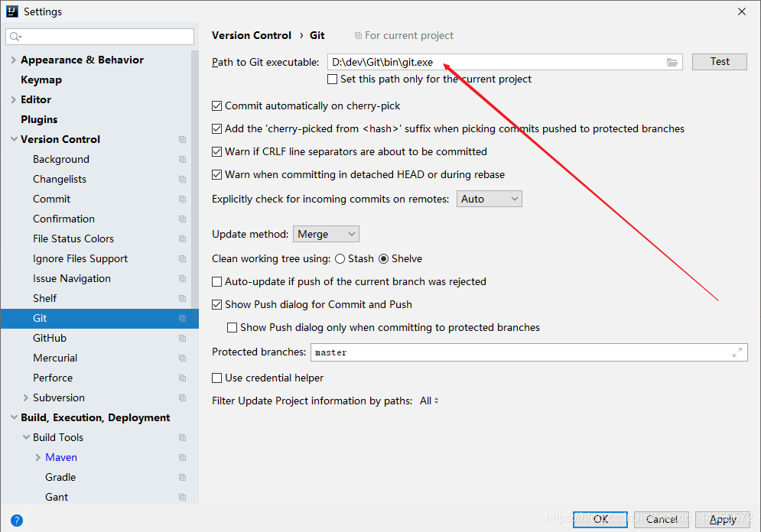Click project-level icon beside GitHub item
This screenshot has height=532, width=761.
[x=182, y=338]
